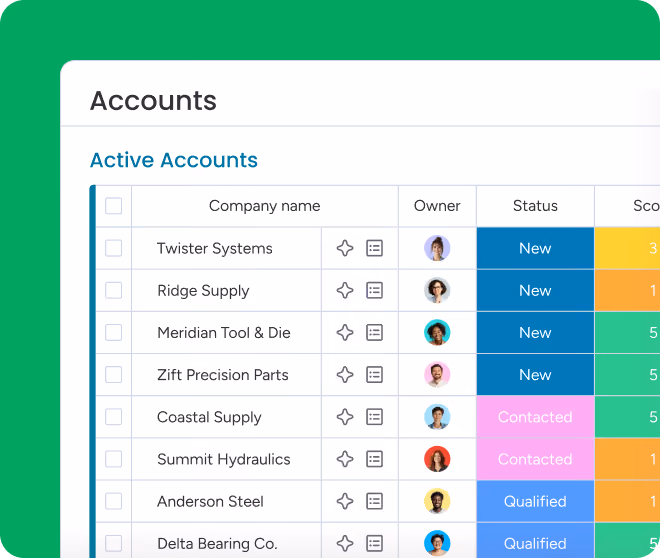
Task: Change Contacted status of Summit Hydraulics
Action: pos(535,459)
